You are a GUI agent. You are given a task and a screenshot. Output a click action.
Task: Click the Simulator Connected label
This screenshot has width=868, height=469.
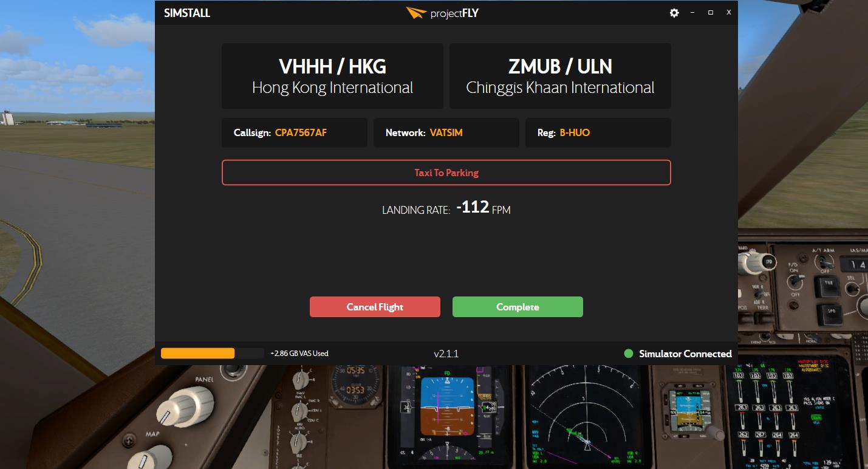[x=685, y=354]
